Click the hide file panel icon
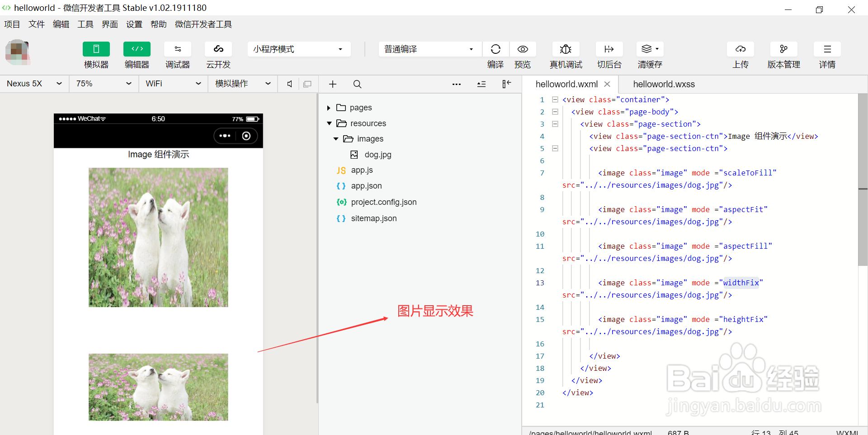Image resolution: width=868 pixels, height=435 pixels. (506, 84)
